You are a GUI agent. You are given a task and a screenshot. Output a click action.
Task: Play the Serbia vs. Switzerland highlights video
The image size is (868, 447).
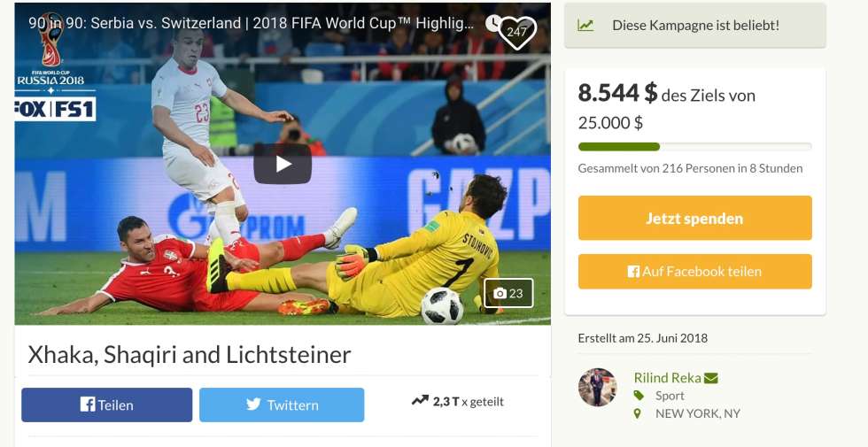click(283, 164)
